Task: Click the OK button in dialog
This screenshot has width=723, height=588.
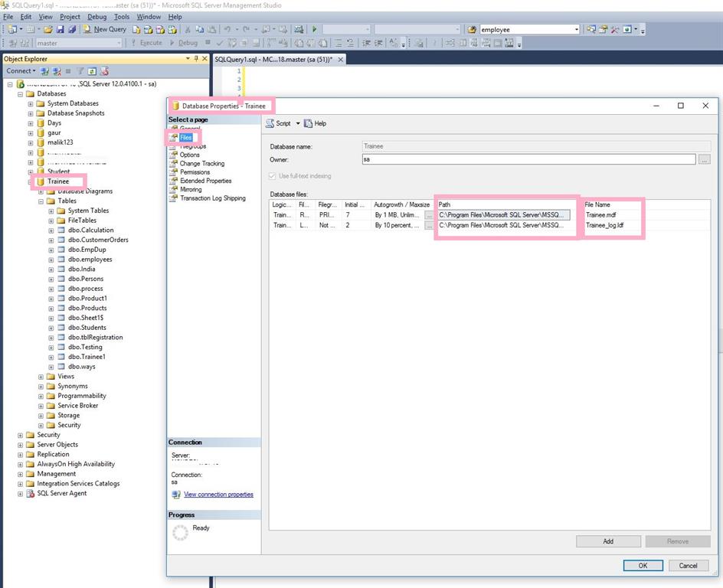Action: (643, 565)
